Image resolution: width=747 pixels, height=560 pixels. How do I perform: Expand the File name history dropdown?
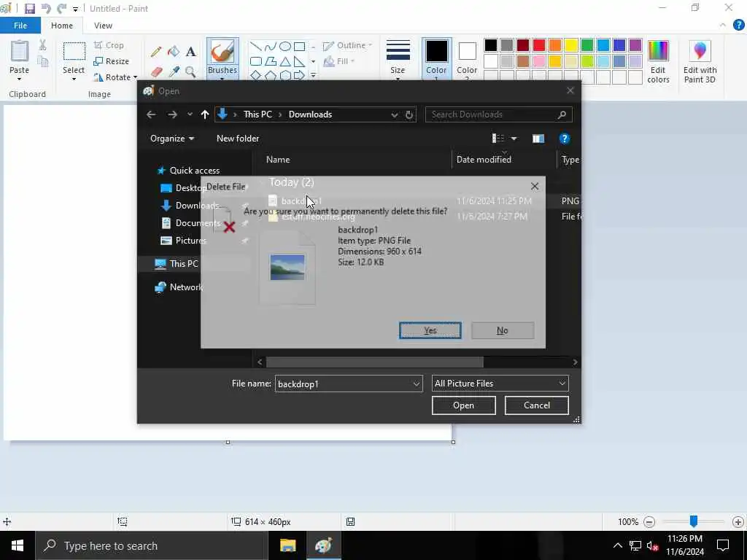pyautogui.click(x=416, y=384)
